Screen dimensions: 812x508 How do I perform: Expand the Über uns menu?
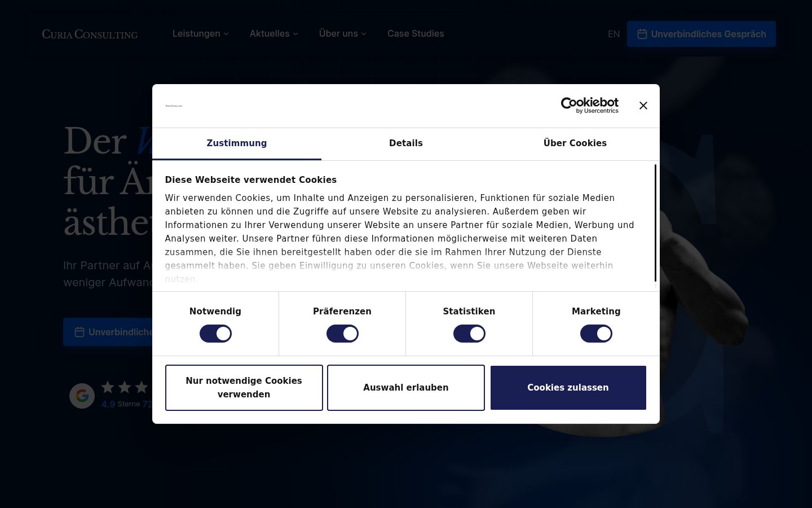click(343, 34)
